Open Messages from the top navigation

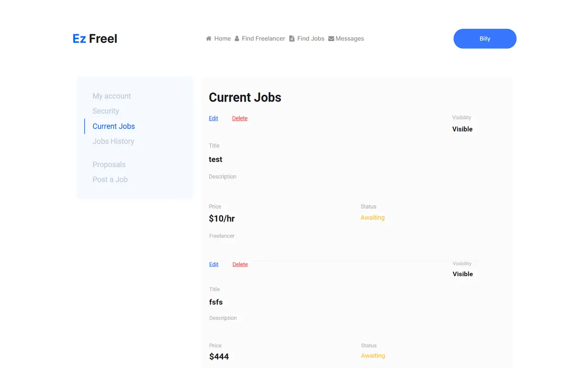pos(350,38)
